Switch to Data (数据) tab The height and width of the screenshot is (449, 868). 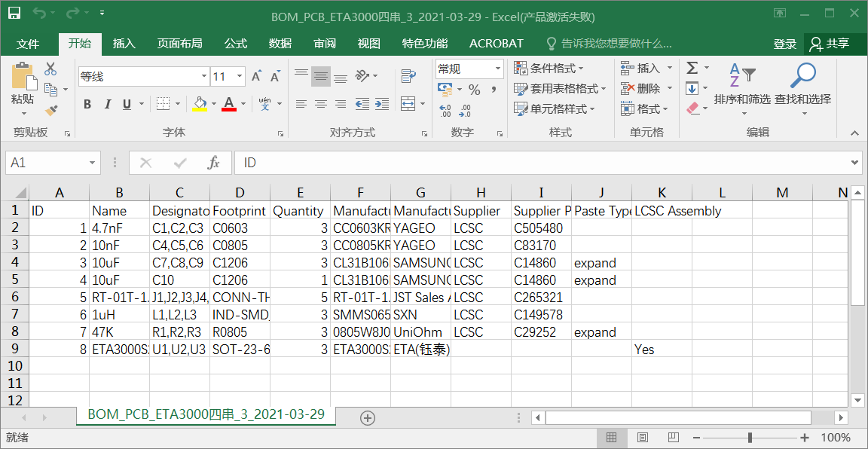(x=280, y=44)
